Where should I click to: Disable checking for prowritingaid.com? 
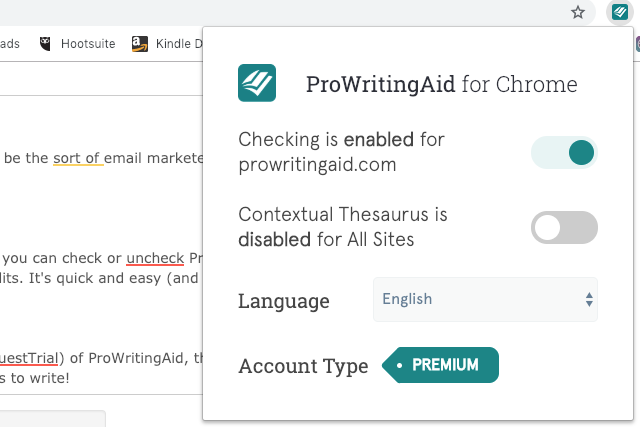point(564,153)
